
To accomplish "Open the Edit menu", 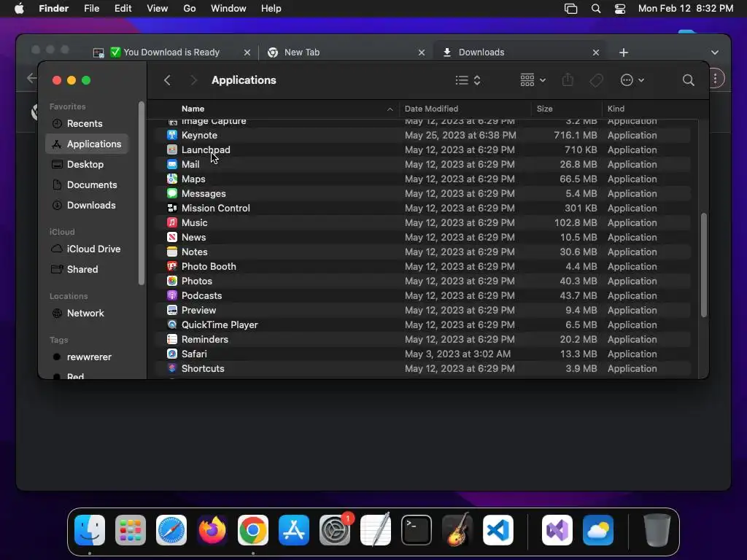I will (123, 9).
